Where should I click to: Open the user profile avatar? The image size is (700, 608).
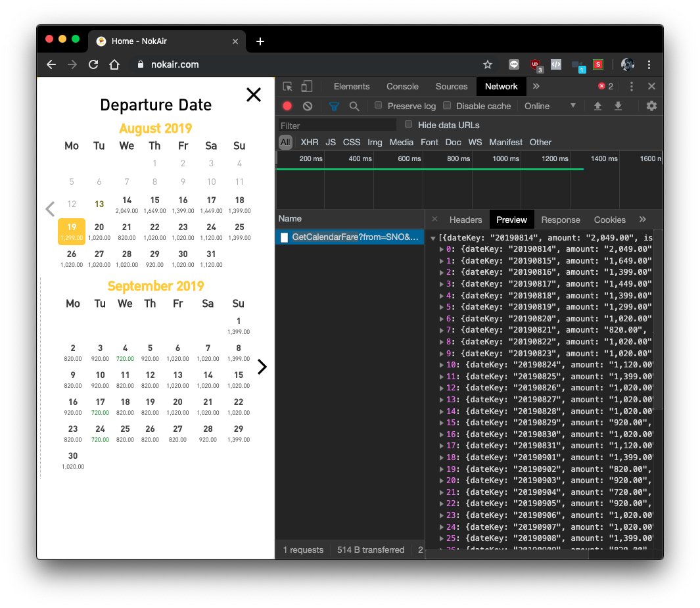pos(628,64)
